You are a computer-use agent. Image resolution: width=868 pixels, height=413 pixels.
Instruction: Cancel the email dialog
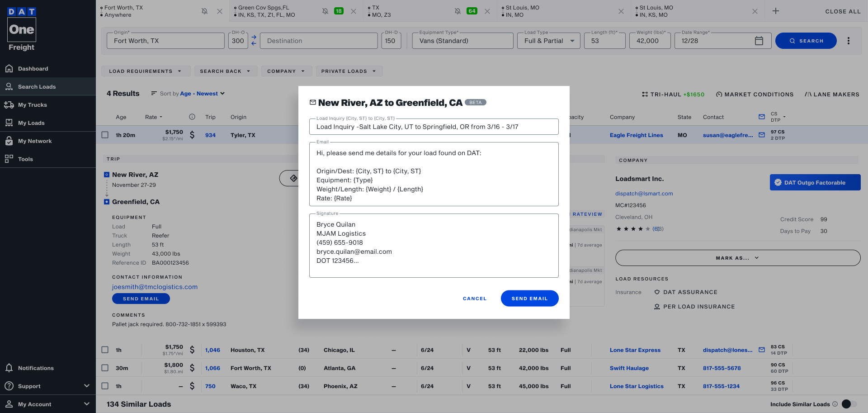[475, 299]
